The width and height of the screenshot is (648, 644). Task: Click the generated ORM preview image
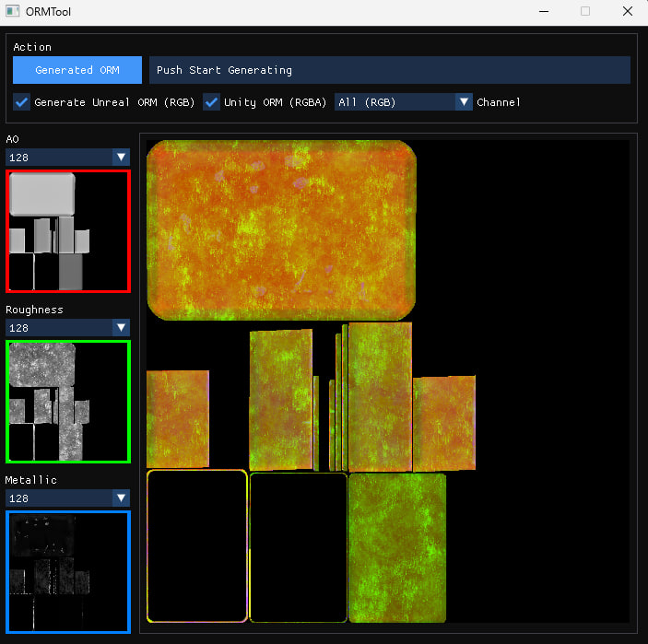coord(388,381)
